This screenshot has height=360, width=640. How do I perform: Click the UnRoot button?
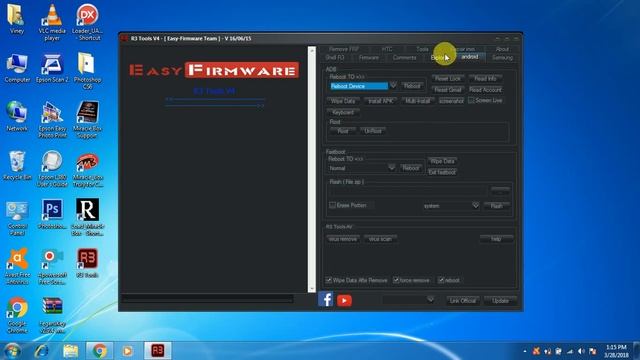click(373, 131)
